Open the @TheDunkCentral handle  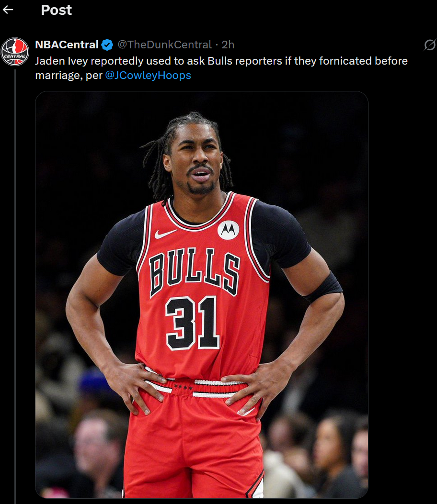coord(164,45)
